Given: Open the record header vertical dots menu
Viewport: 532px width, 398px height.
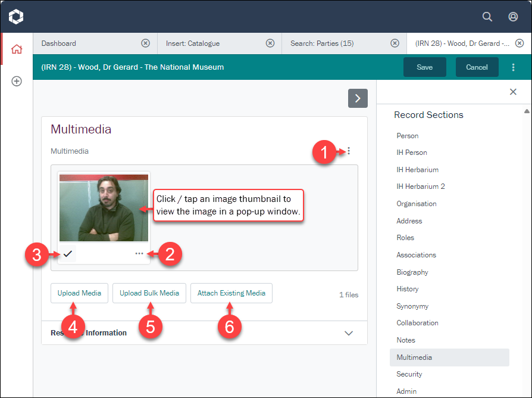Looking at the screenshot, I should click(513, 67).
